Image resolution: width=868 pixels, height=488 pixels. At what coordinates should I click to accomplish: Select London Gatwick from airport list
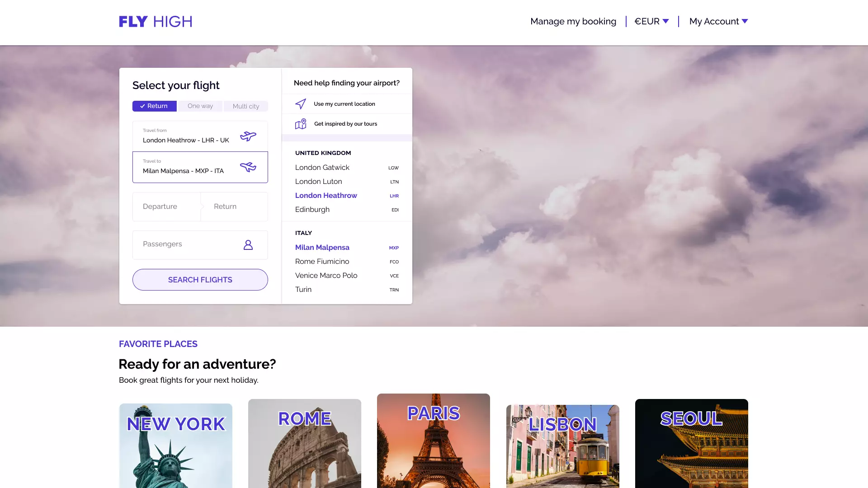(322, 167)
